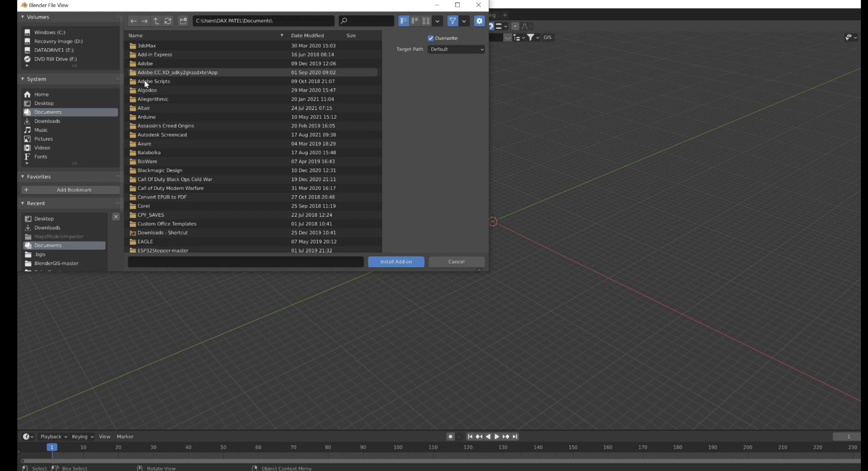
Task: Click the Install Add-on button
Action: point(396,262)
